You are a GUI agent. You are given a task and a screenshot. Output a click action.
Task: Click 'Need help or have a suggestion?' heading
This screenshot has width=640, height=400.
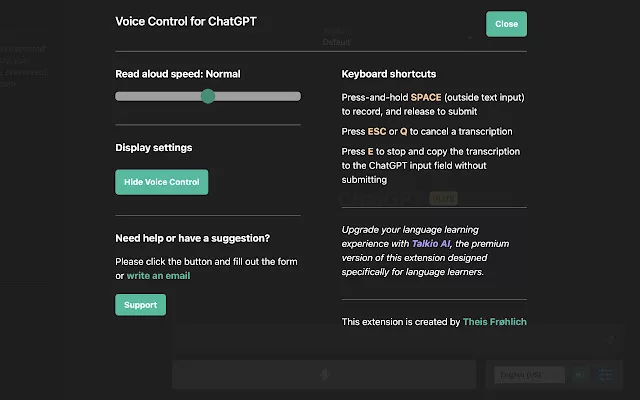[x=193, y=238]
